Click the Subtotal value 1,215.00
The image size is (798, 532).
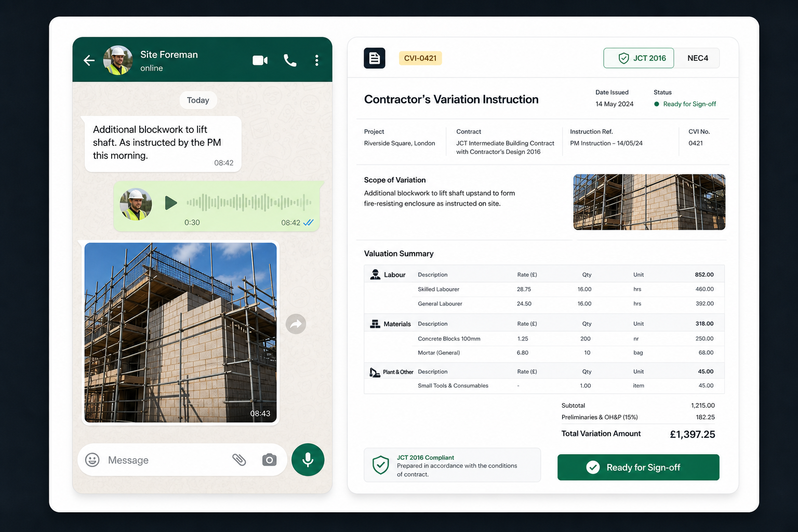702,406
